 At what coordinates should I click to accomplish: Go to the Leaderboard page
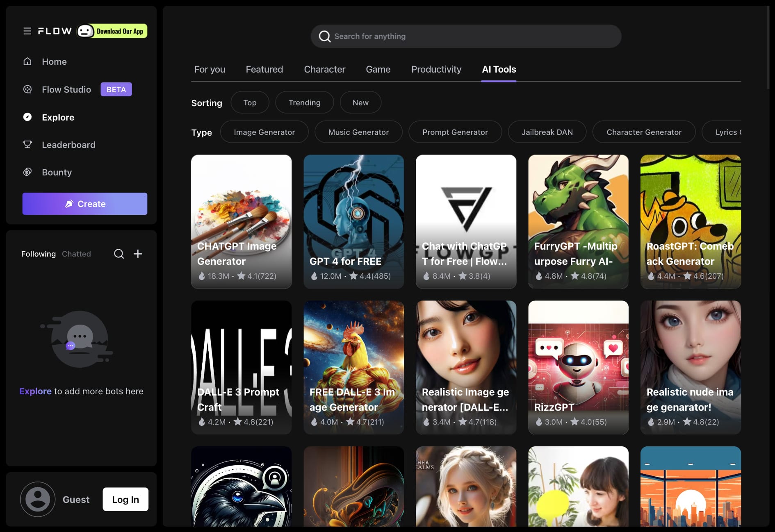point(68,145)
